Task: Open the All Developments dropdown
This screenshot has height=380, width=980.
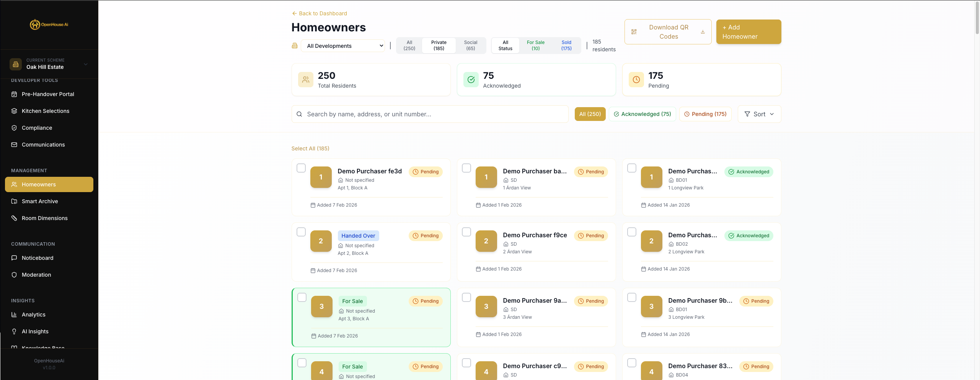Action: coord(342,46)
